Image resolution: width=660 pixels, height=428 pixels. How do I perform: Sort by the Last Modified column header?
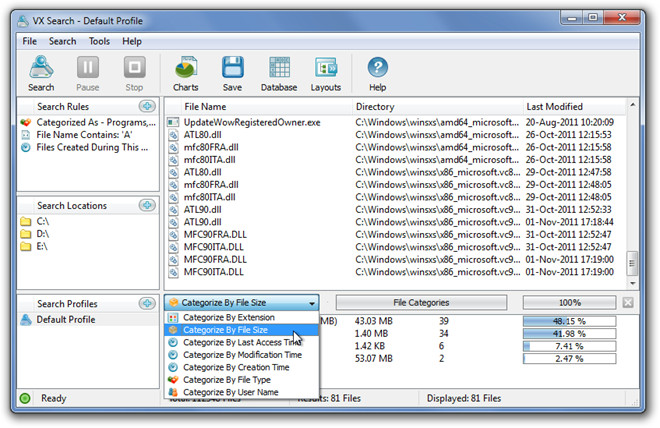point(575,106)
